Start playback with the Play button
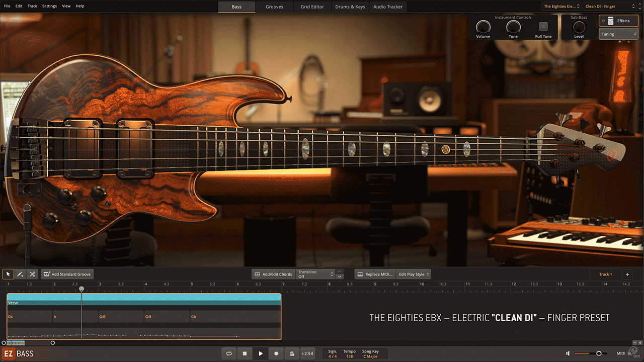 (x=261, y=353)
